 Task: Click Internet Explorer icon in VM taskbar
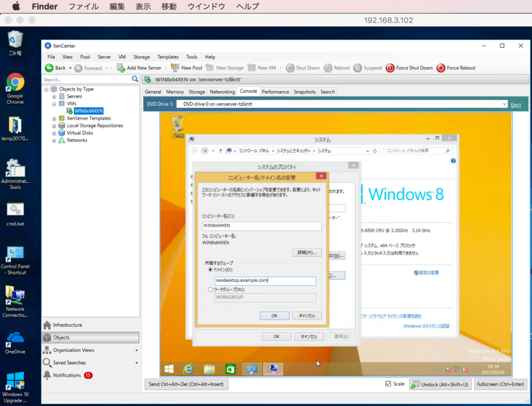[x=188, y=369]
